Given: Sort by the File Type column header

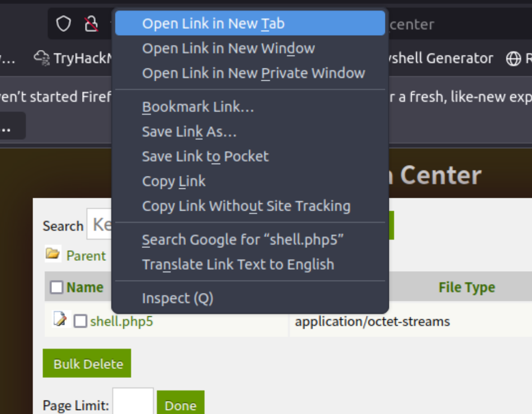Looking at the screenshot, I should point(467,287).
